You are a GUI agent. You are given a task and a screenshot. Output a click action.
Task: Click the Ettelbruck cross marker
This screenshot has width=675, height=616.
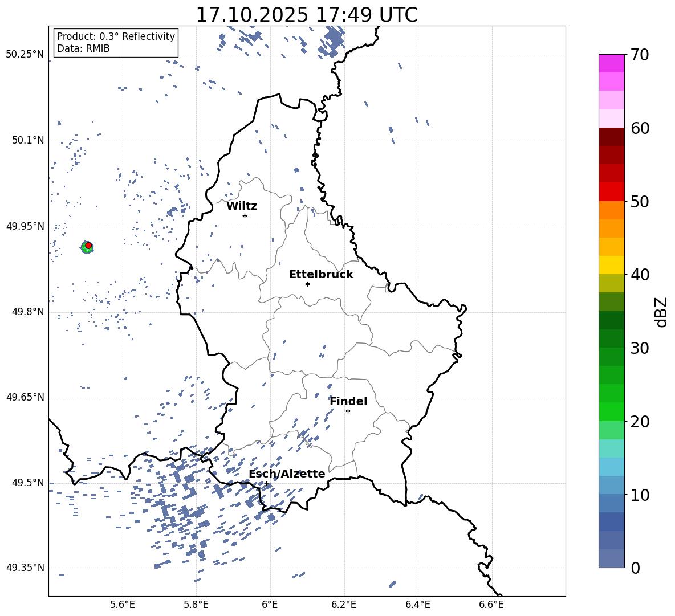pos(307,284)
